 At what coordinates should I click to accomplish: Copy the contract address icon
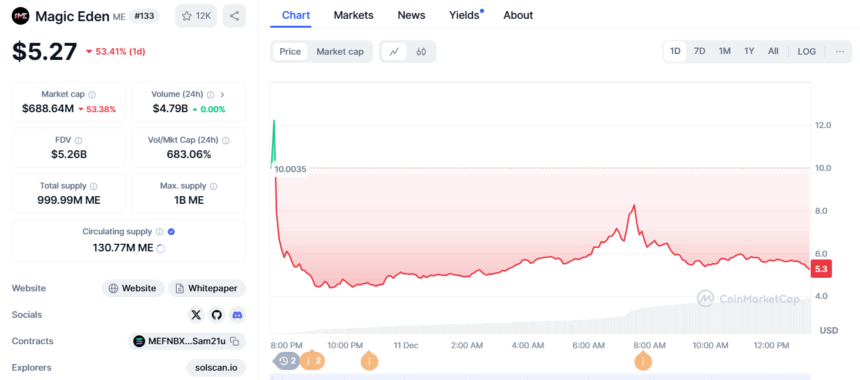[234, 341]
